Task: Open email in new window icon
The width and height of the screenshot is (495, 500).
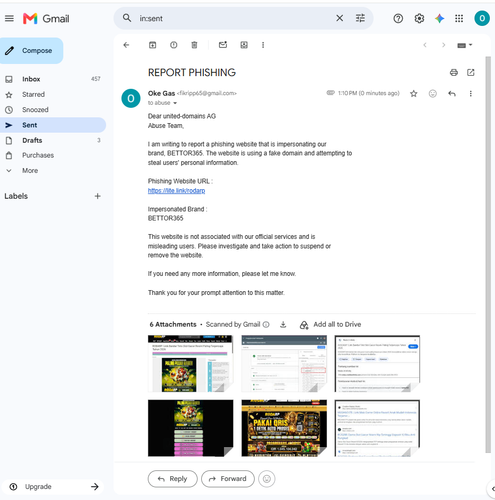Action: point(471,72)
